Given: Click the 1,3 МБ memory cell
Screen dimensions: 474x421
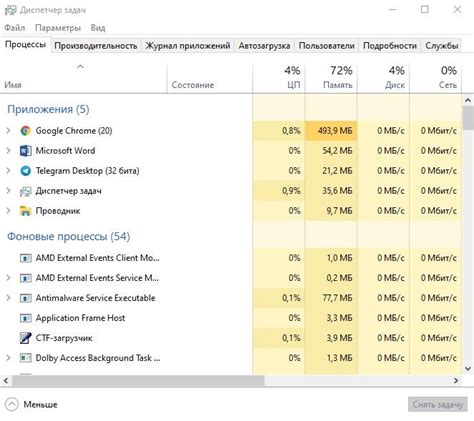Looking at the screenshot, I should point(331,358).
